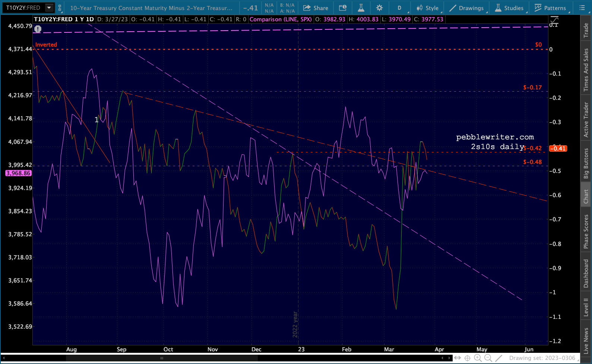Click the zoom in magnifier icon
The width and height of the screenshot is (592, 364).
478,358
